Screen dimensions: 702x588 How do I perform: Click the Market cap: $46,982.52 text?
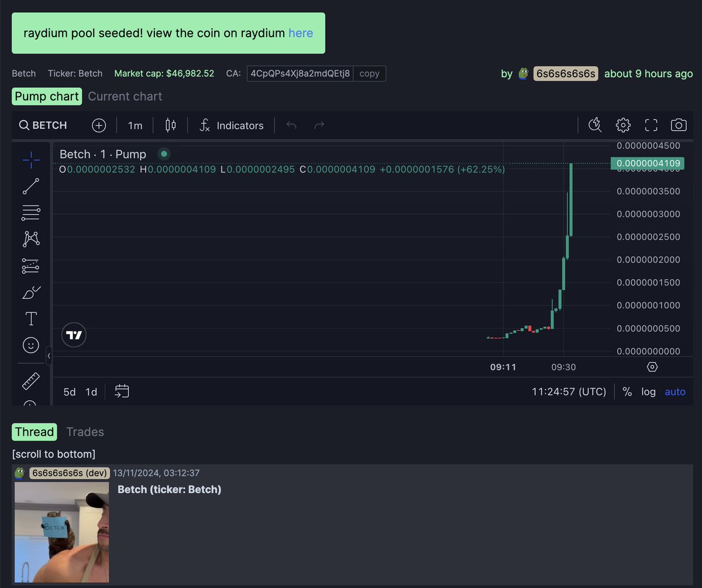[x=164, y=74]
